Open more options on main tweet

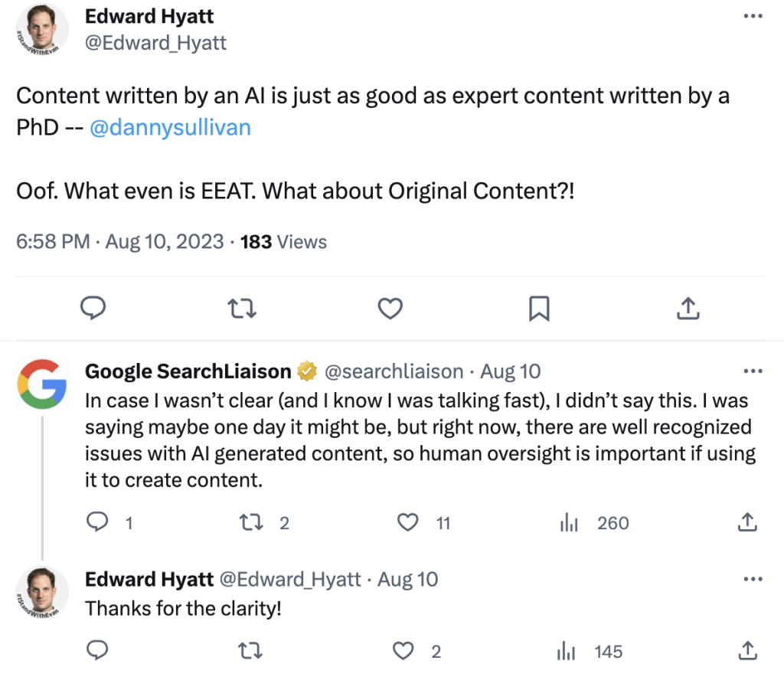point(753,16)
